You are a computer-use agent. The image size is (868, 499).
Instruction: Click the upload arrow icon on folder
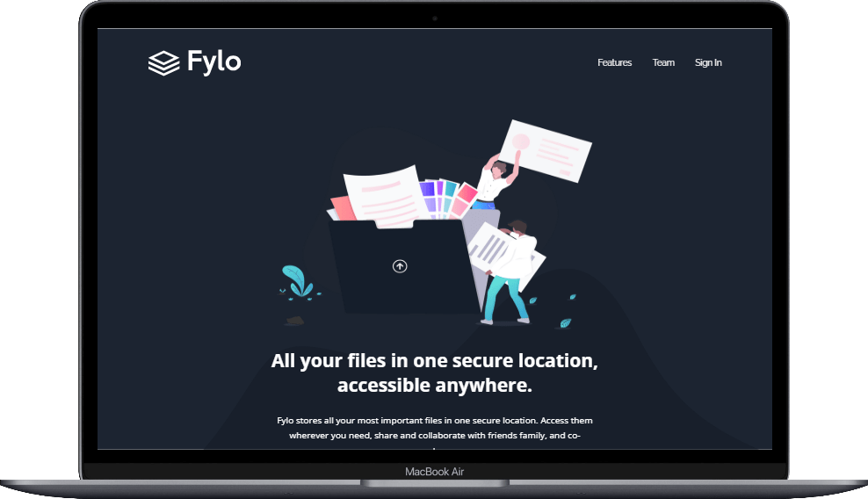tap(400, 266)
